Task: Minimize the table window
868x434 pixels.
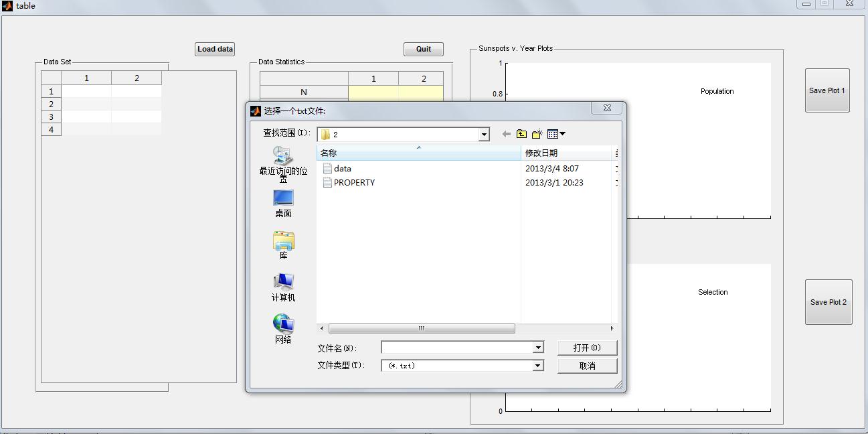Action: pos(806,4)
